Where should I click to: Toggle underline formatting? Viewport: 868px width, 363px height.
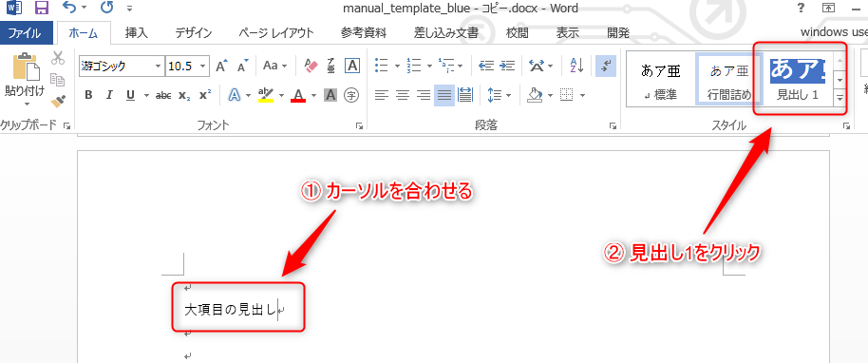pos(131,95)
